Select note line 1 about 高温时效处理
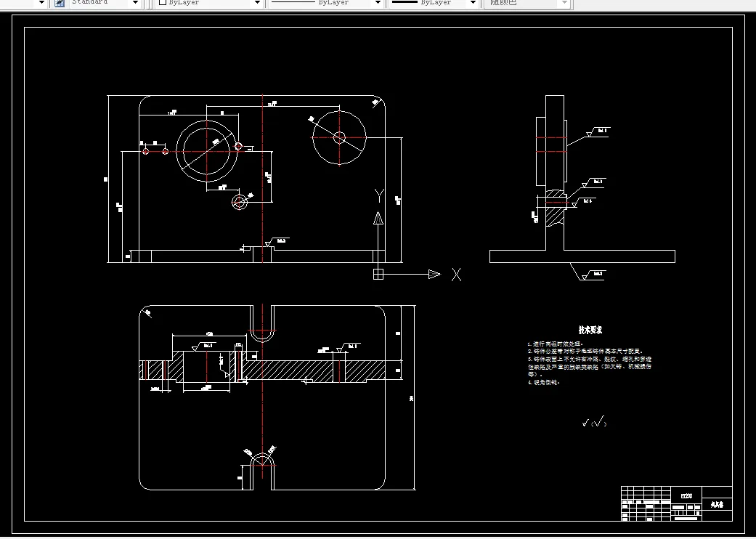 point(556,344)
